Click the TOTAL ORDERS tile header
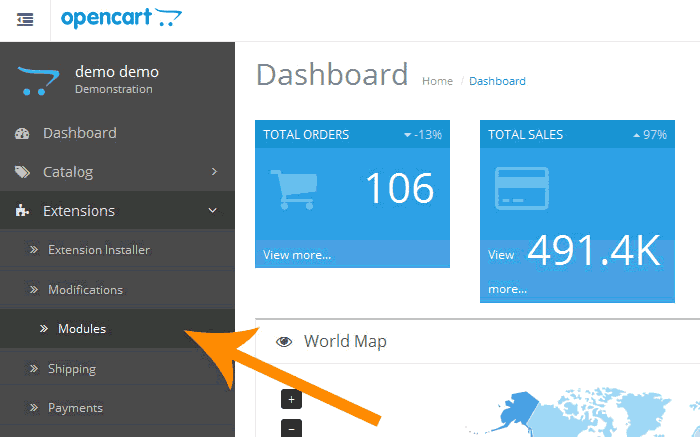 353,134
